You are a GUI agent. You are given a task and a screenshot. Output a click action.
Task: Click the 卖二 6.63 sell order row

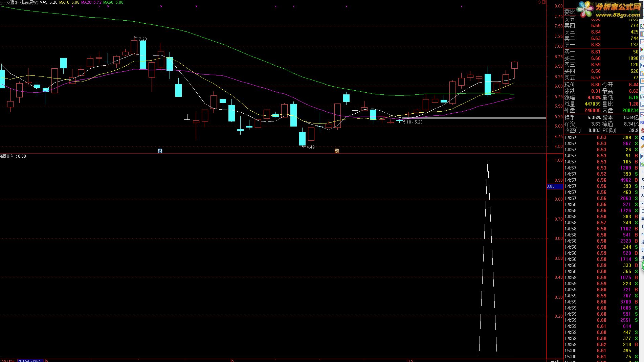[601, 38]
